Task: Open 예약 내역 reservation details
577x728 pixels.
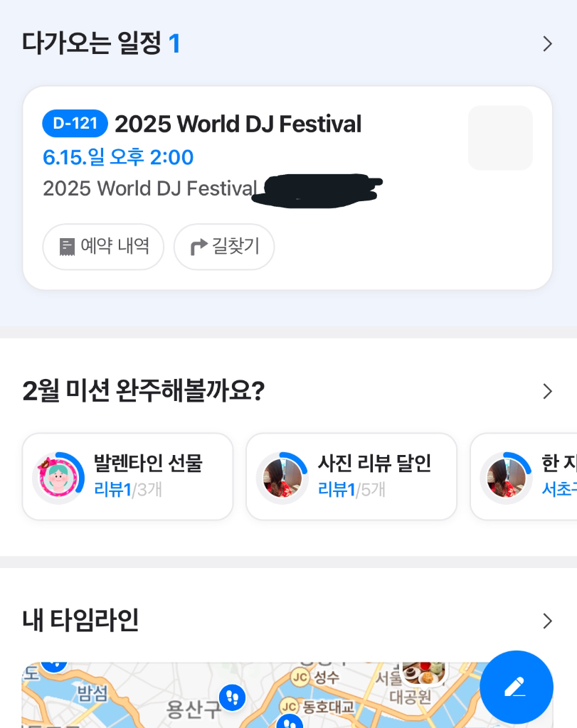Action: (104, 247)
